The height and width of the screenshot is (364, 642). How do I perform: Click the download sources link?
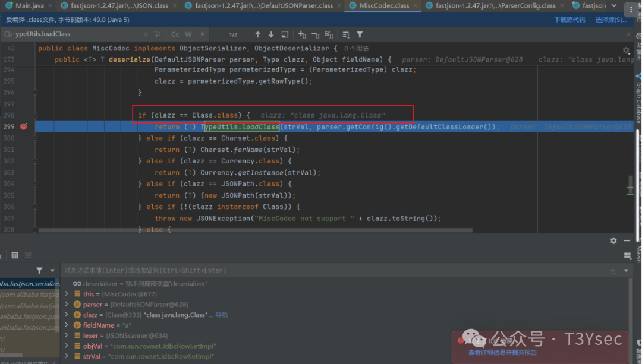coord(569,20)
